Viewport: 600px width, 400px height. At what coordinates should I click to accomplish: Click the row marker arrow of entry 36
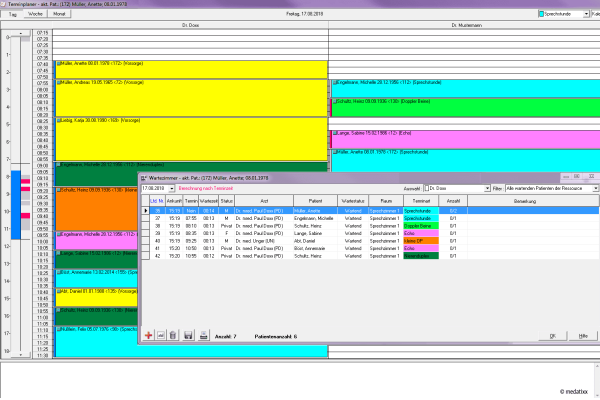click(x=145, y=211)
